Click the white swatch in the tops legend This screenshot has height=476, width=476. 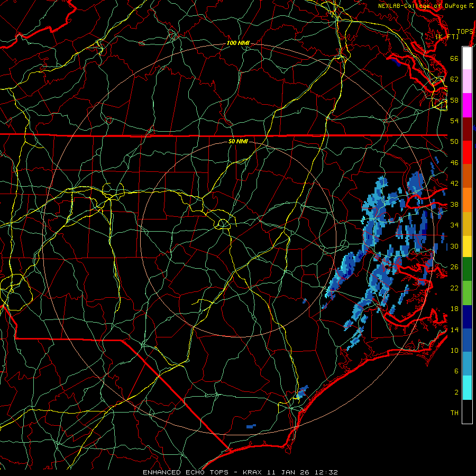click(x=467, y=58)
